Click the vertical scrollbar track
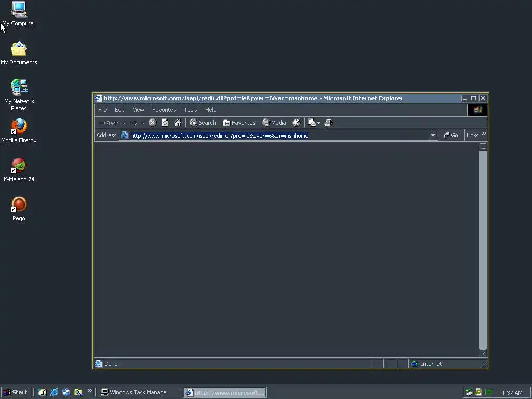Viewport: 532px width, 399px height. [483, 250]
